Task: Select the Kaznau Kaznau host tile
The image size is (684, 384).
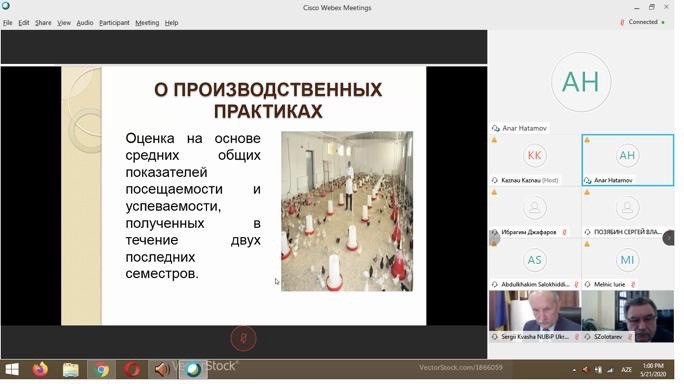Action: coord(535,160)
